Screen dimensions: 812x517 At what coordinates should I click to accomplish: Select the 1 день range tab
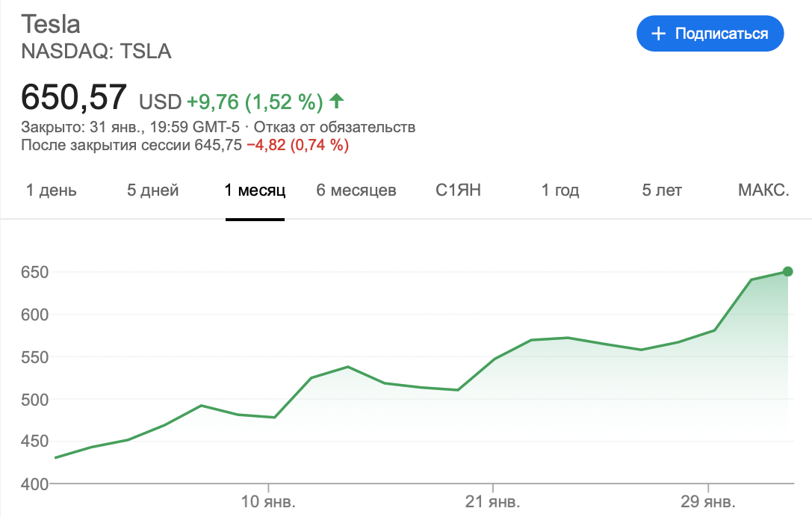[x=52, y=190]
